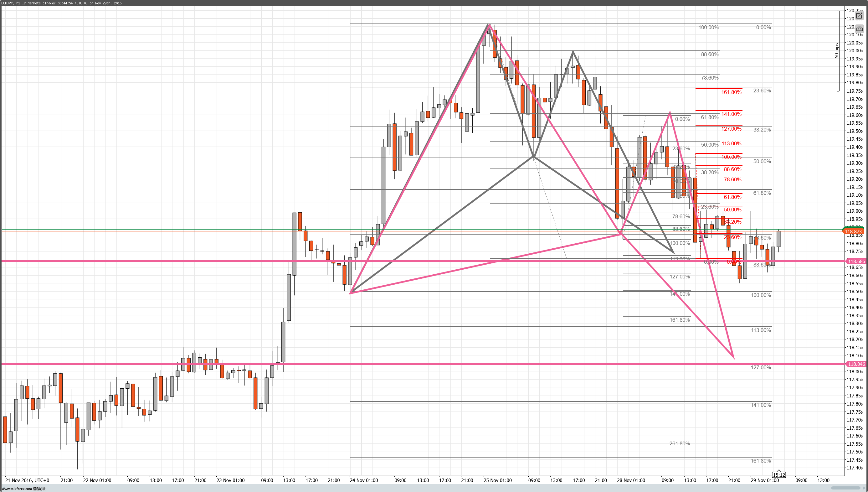Click the '25 Nov 01:00' time label
Screen dimensions: 868x492
pos(497,480)
